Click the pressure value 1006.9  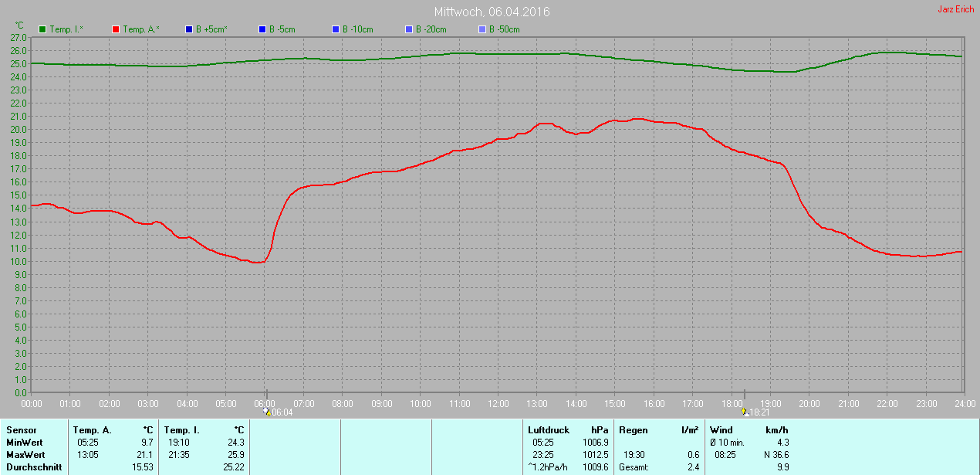click(x=595, y=443)
